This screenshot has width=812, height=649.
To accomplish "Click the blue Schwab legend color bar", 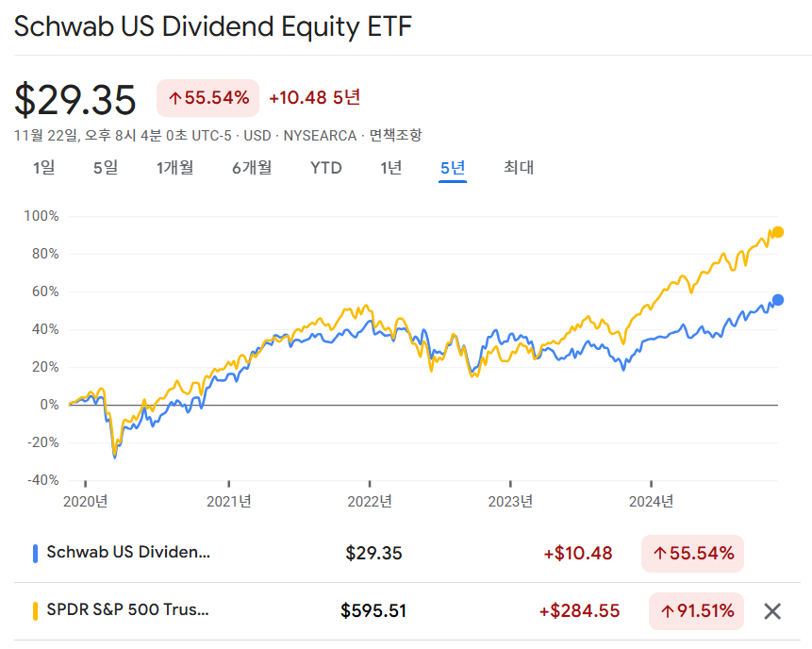I will coord(35,554).
